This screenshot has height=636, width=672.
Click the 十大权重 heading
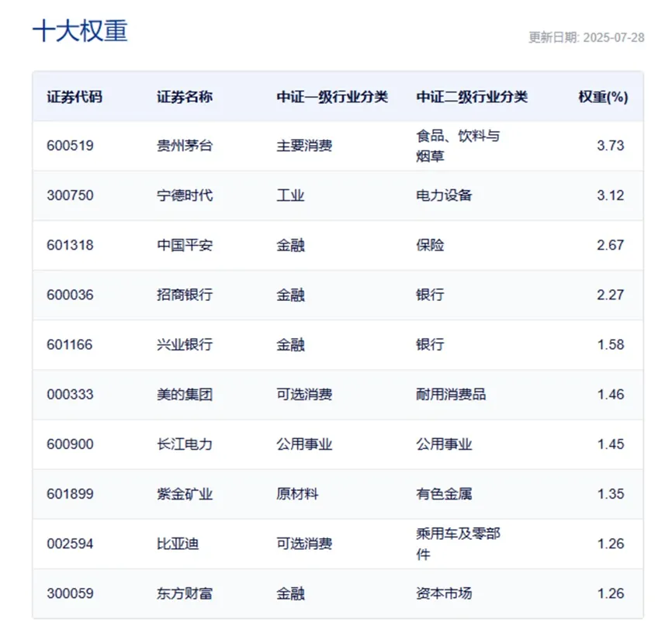point(80,31)
